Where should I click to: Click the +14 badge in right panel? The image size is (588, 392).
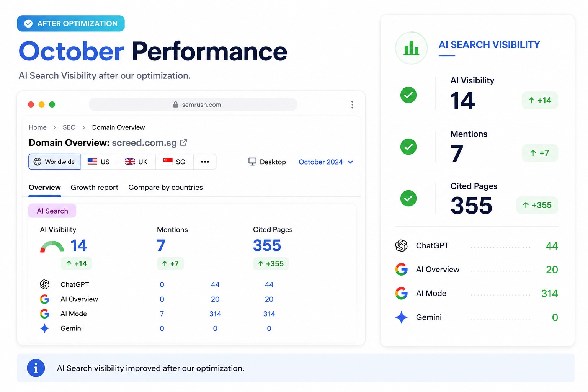[540, 100]
